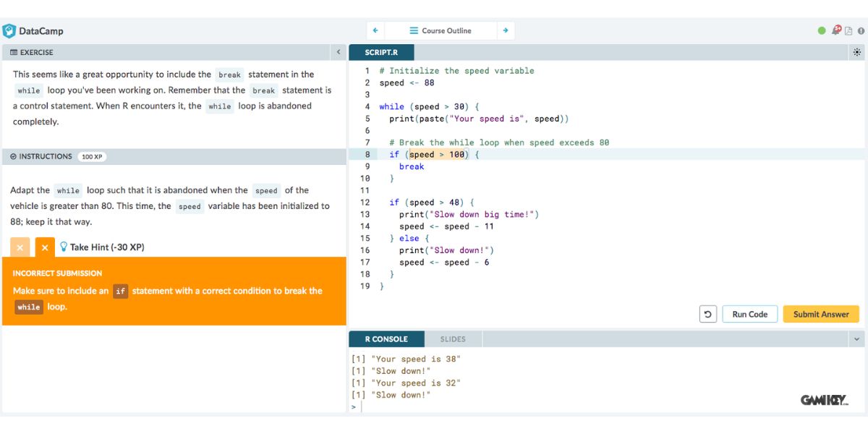Click the comment on line 1
The image size is (868, 434).
tap(456, 71)
